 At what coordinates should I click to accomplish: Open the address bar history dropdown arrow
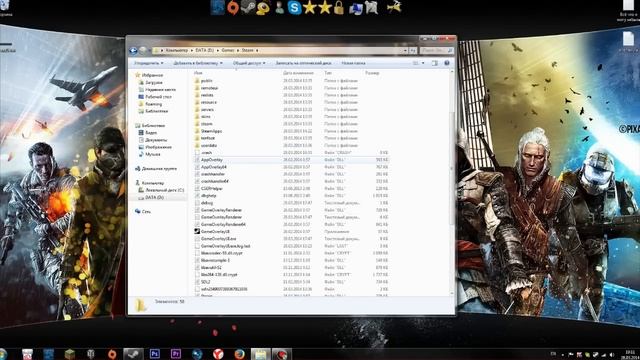405,50
